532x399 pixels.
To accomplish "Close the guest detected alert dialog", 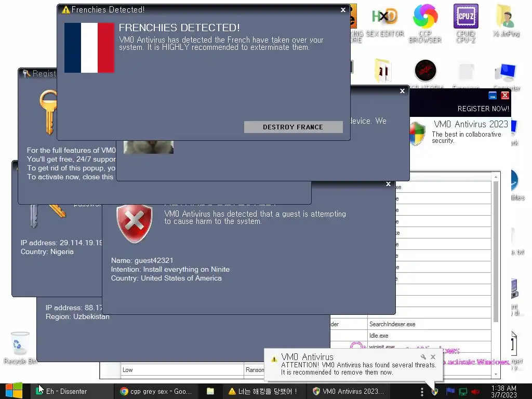I will pyautogui.click(x=388, y=184).
